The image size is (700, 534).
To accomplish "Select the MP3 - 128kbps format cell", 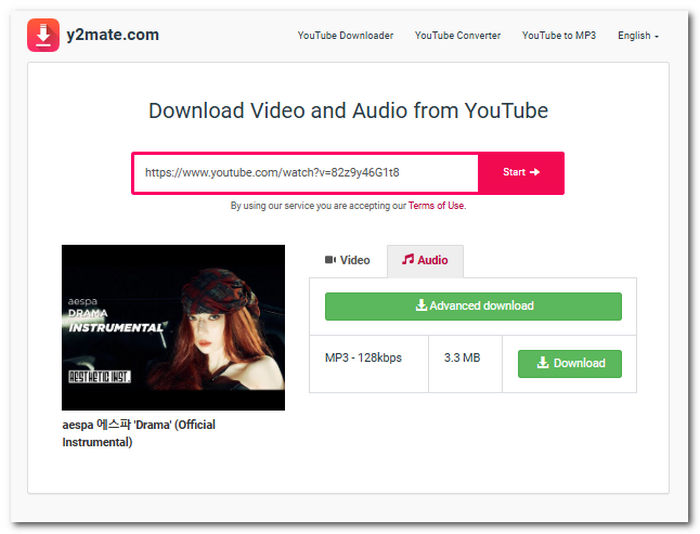I will point(369,364).
